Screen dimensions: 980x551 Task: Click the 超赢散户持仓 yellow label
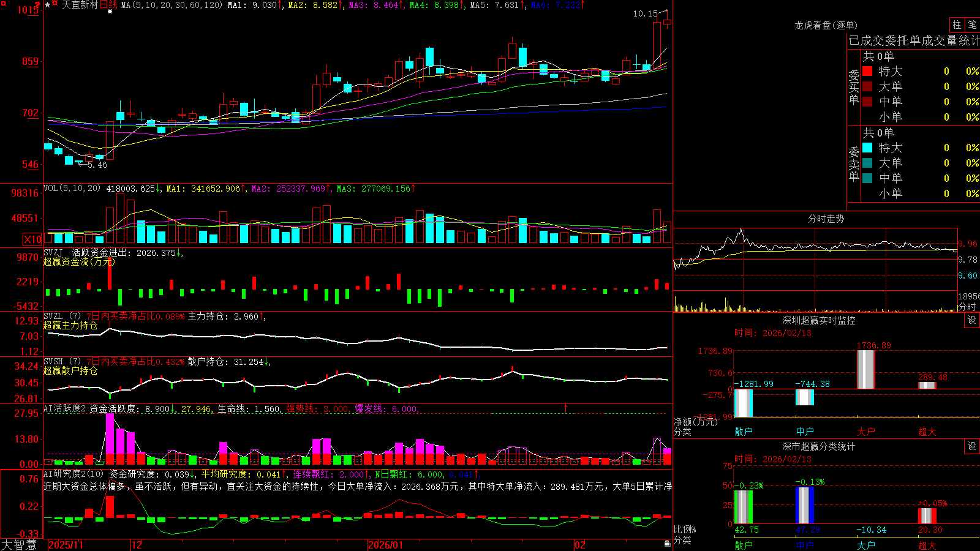[70, 370]
